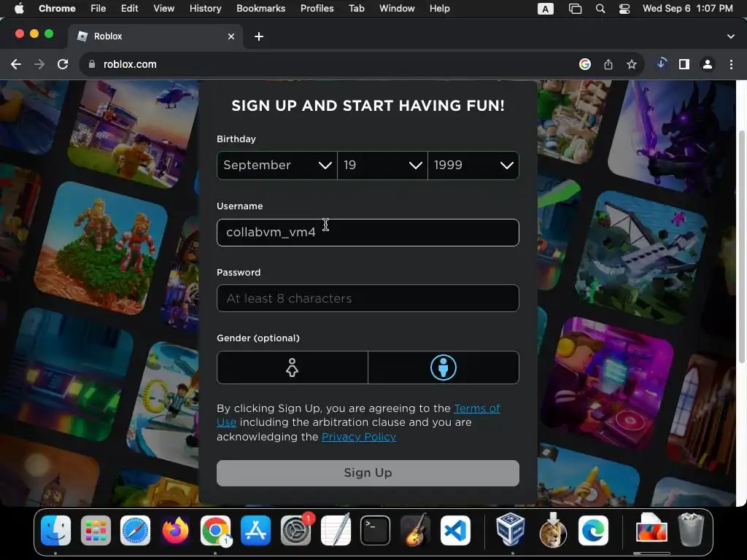
Task: Open the Profiles menu
Action: [317, 9]
